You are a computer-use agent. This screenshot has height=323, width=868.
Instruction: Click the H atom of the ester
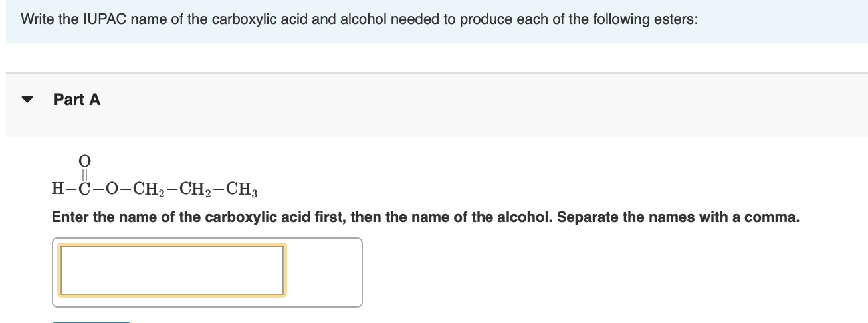[58, 187]
